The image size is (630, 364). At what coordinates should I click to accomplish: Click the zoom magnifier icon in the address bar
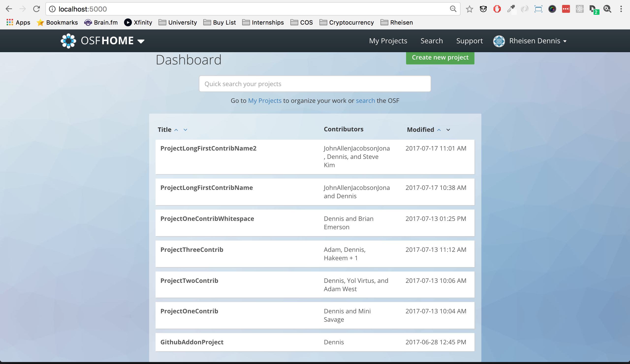pos(453,9)
